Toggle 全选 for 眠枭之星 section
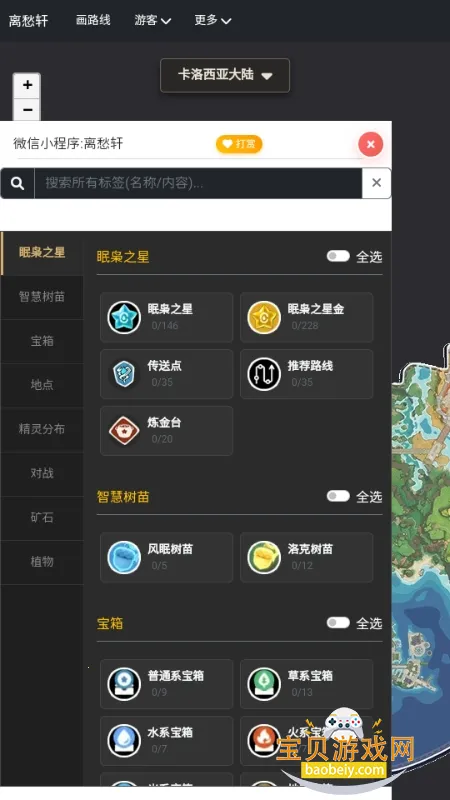The image size is (450, 800). [338, 256]
